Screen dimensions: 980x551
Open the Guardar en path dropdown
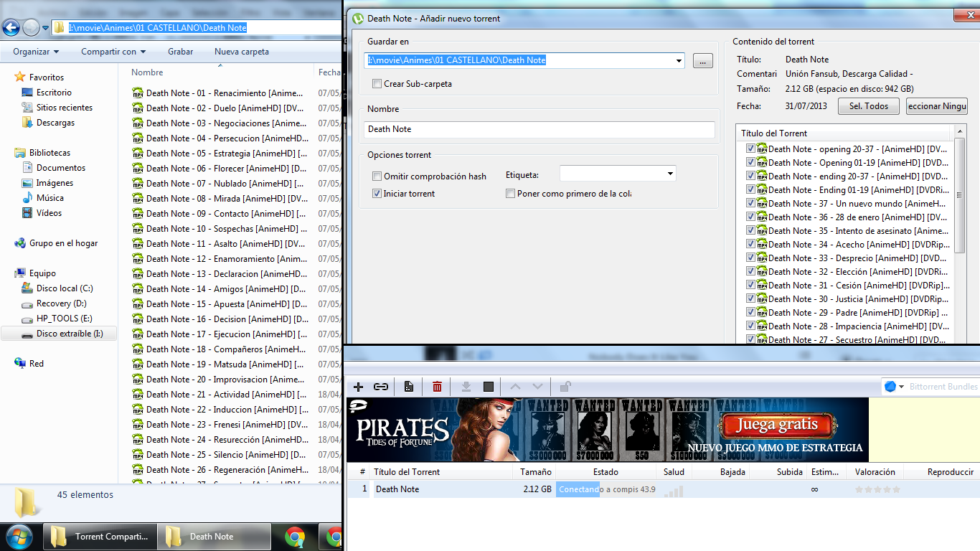coord(679,61)
